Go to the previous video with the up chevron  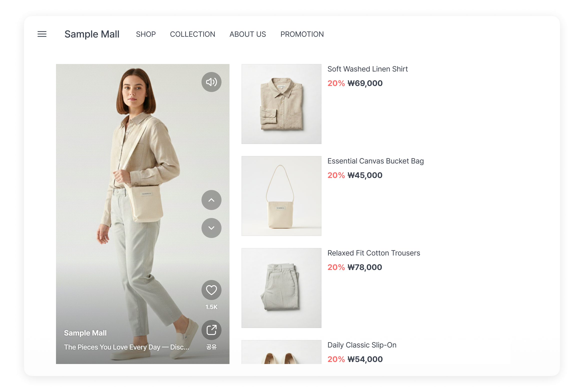[x=211, y=200]
